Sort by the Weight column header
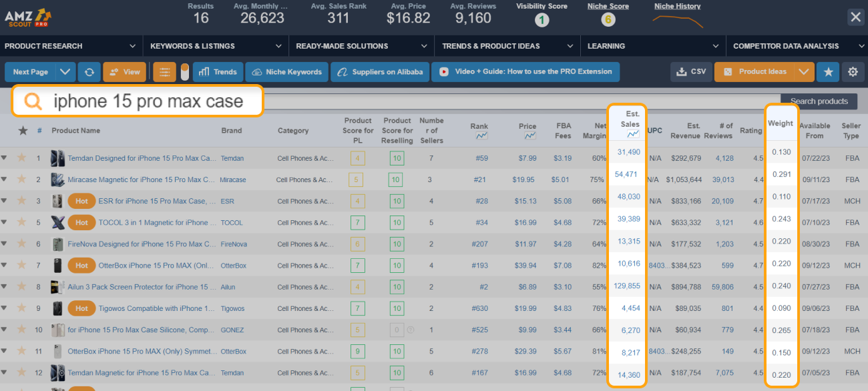This screenshot has height=391, width=868. pos(781,123)
